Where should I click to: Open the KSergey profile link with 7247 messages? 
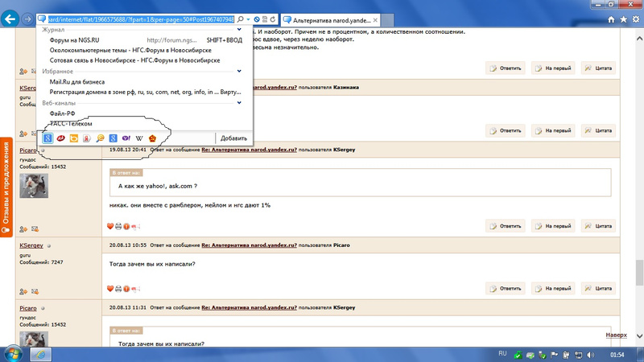[31, 245]
